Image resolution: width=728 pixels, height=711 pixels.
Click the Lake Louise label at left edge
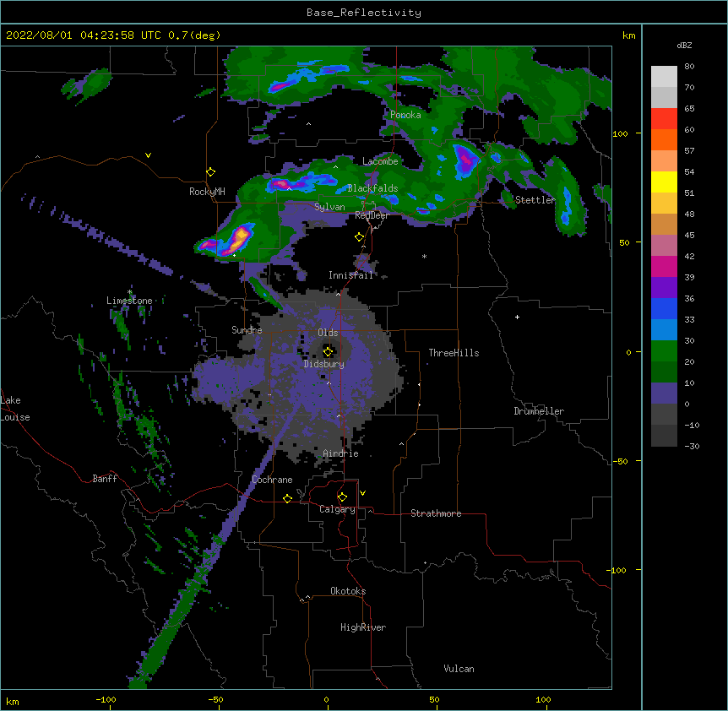tap(15, 409)
